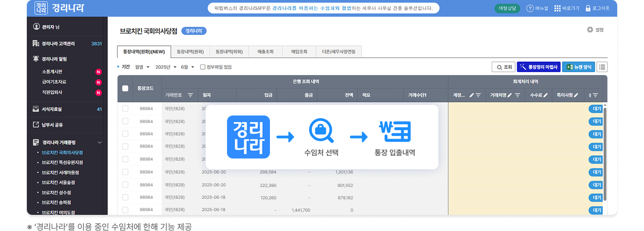Click the 관리자 user profile icon
This screenshot has height=231, width=644.
(x=36, y=26)
